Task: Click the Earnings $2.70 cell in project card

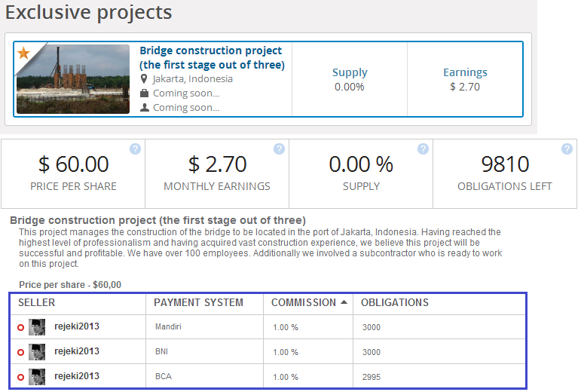Action: [465, 80]
